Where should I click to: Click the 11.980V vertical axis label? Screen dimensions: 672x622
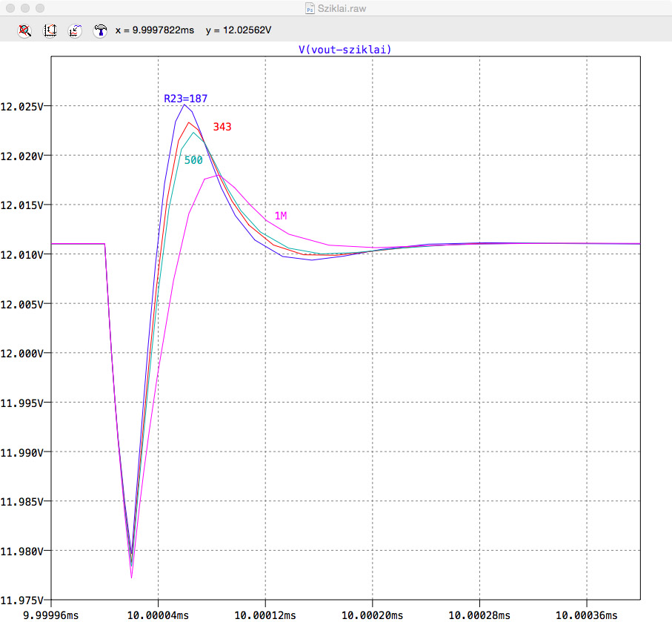pyautogui.click(x=22, y=552)
